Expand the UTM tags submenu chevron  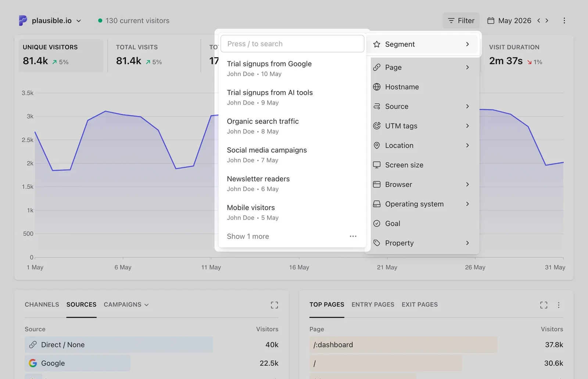tap(467, 126)
